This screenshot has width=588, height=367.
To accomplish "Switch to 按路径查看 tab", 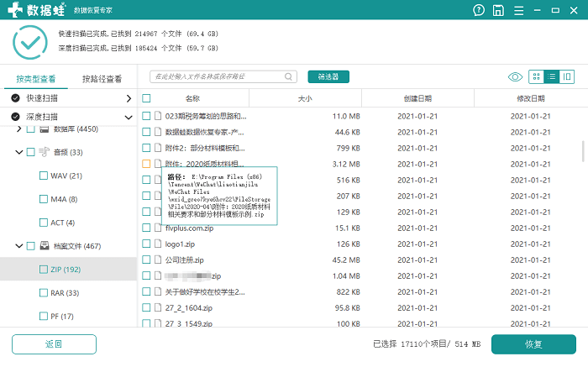I will click(102, 79).
